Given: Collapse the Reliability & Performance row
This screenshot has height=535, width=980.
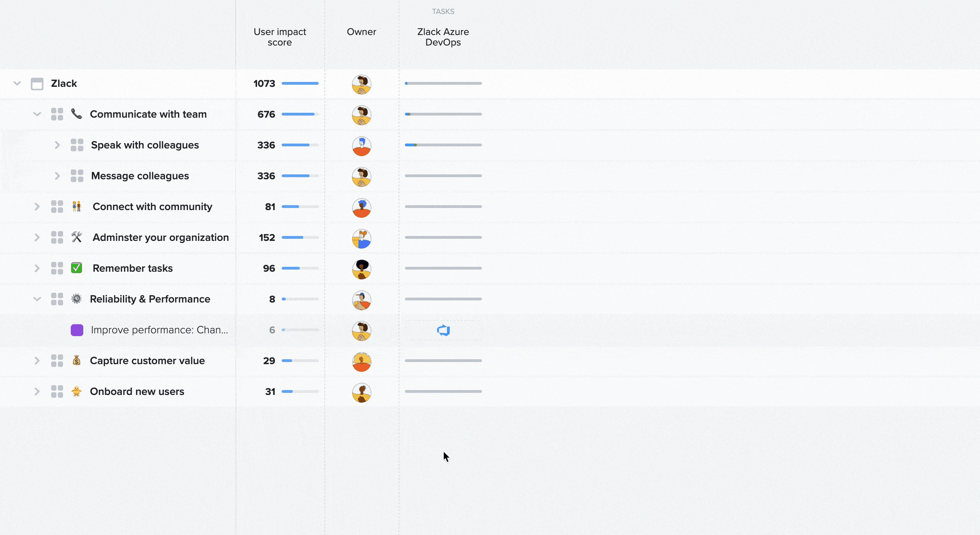Looking at the screenshot, I should pos(37,299).
